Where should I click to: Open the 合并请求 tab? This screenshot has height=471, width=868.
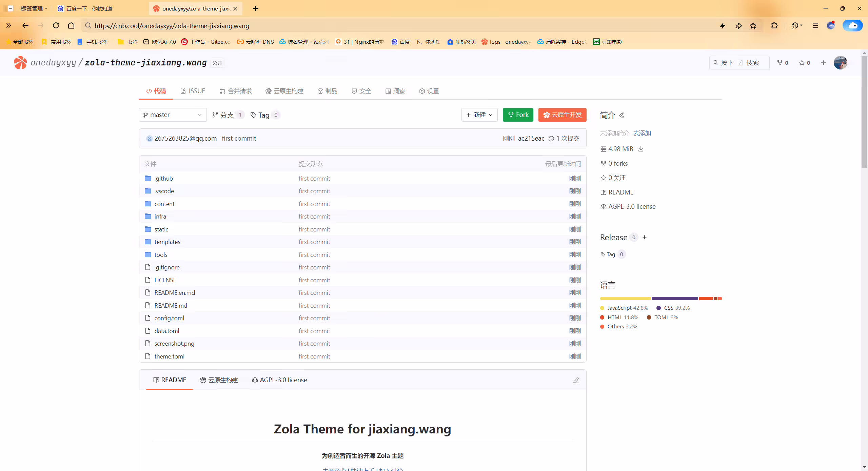tap(236, 91)
